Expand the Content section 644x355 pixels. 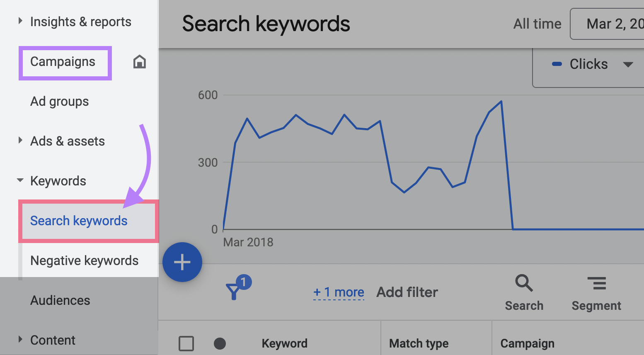pyautogui.click(x=19, y=339)
